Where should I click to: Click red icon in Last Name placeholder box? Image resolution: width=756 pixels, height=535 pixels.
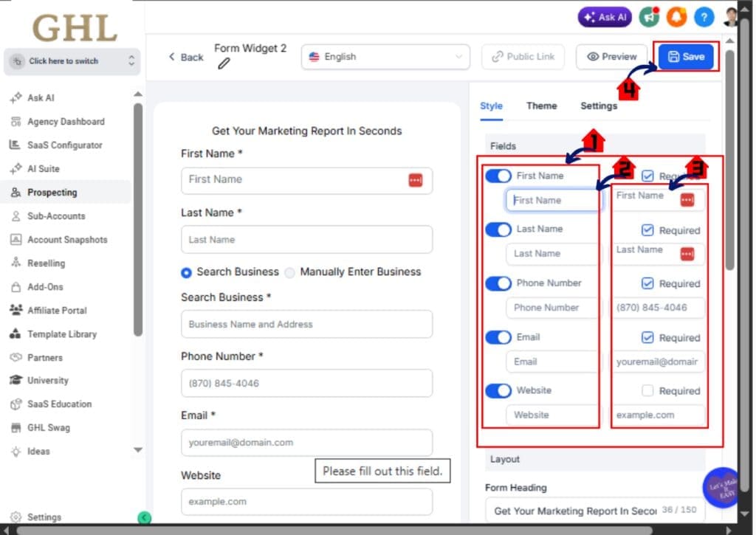coord(687,254)
